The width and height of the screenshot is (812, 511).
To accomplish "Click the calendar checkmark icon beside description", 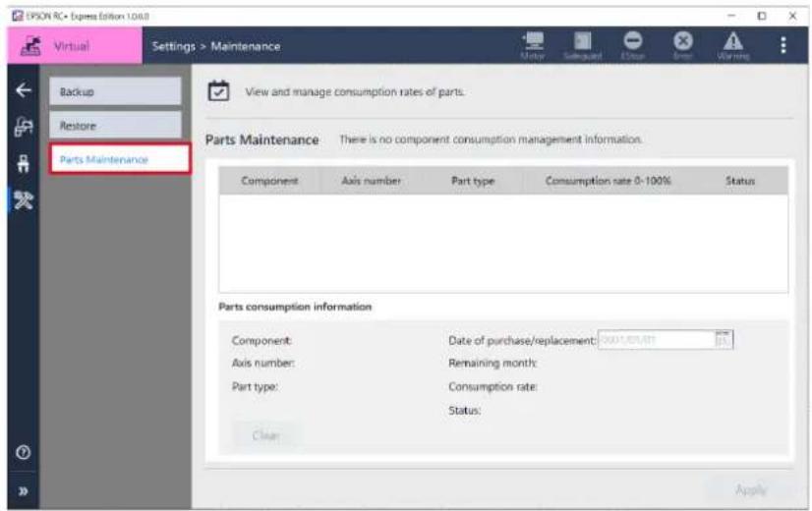I will (218, 91).
